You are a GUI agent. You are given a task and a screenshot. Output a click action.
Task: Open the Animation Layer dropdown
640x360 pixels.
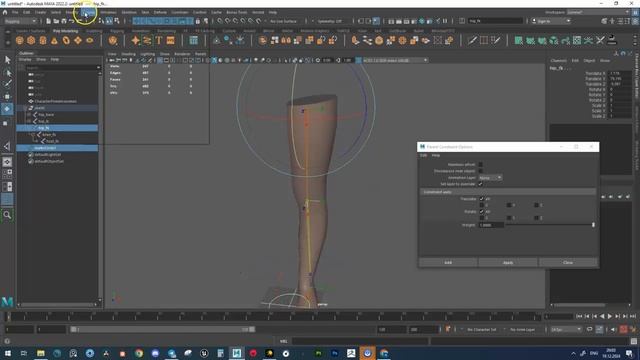490,178
